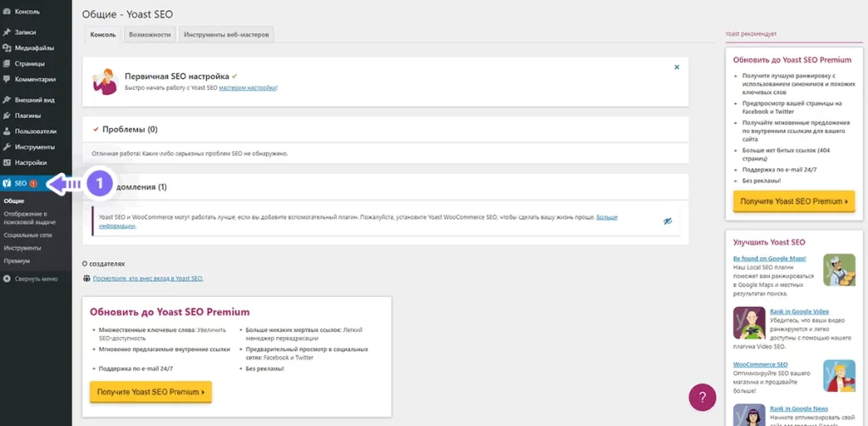Image resolution: width=868 pixels, height=426 pixels.
Task: Click the Комментарии speech bubble icon
Action: click(x=7, y=79)
